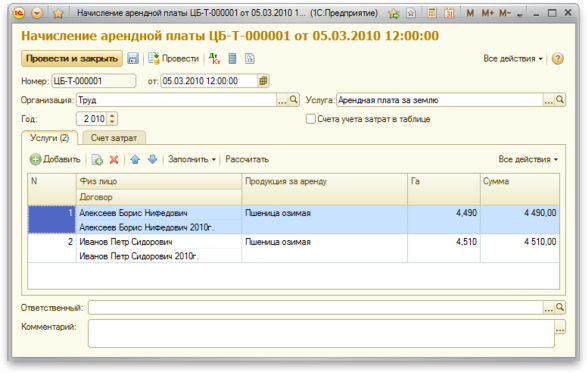Screen dimensions: 587x373
Task: Click the 'Продукция за аренду' column header
Action: pos(325,189)
